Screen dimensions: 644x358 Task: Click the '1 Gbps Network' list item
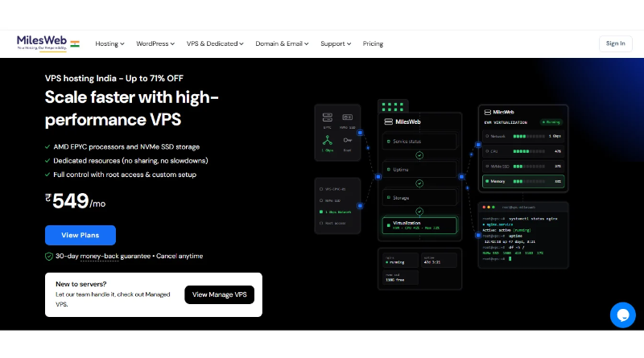336,212
